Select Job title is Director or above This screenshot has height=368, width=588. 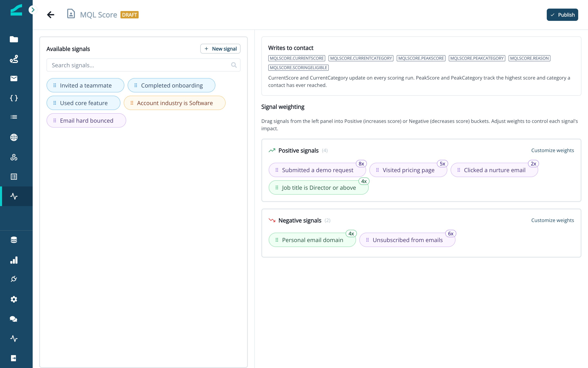tap(318, 187)
